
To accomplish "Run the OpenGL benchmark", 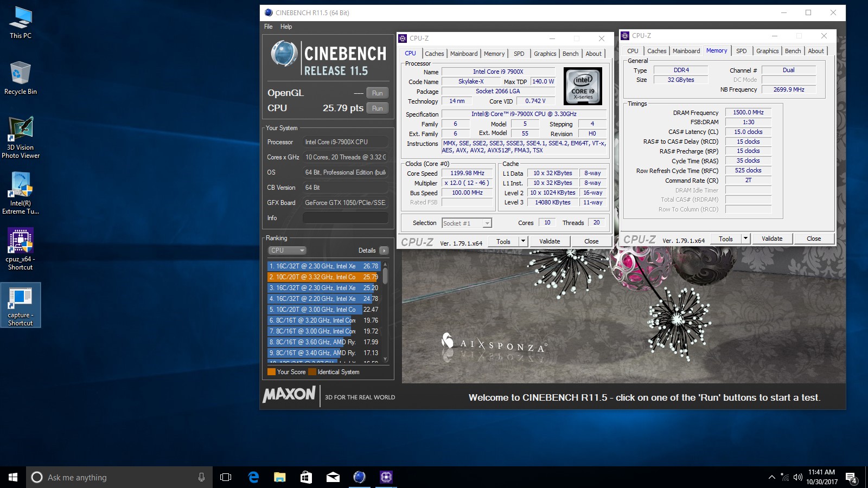I will pyautogui.click(x=378, y=93).
